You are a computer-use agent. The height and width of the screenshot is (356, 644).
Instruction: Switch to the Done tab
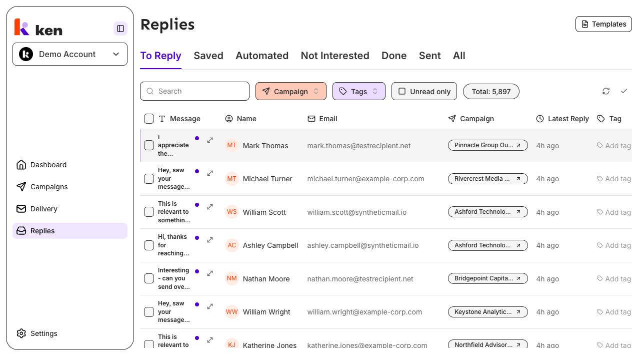394,56
